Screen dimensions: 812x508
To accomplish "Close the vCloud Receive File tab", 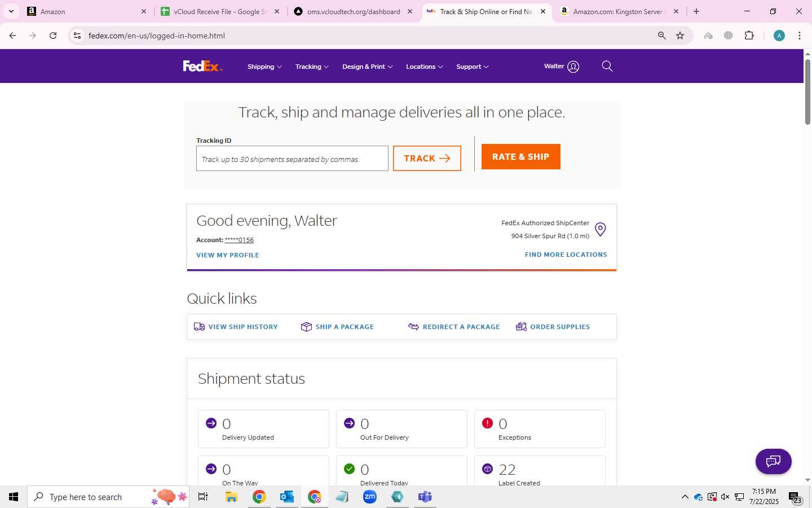I will (x=277, y=11).
